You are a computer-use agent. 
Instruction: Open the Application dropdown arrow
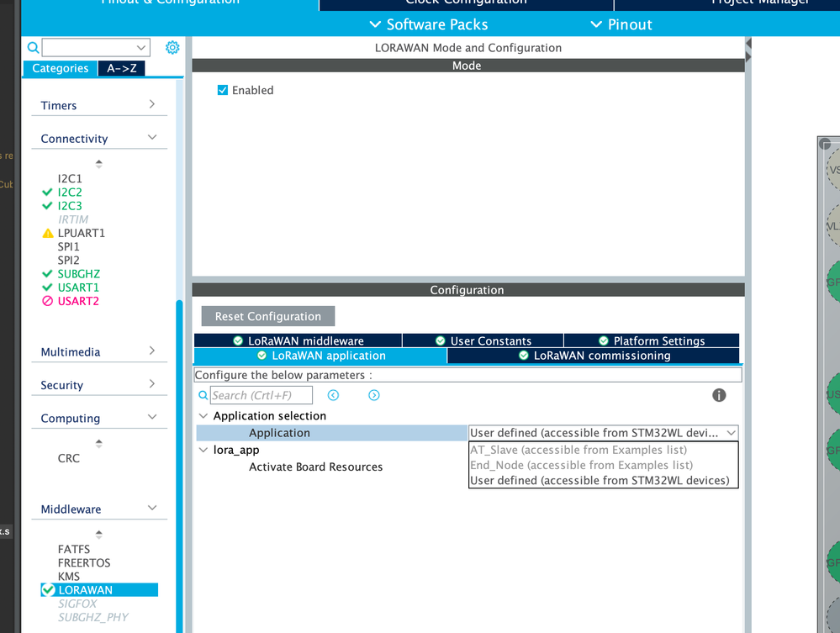(x=731, y=433)
